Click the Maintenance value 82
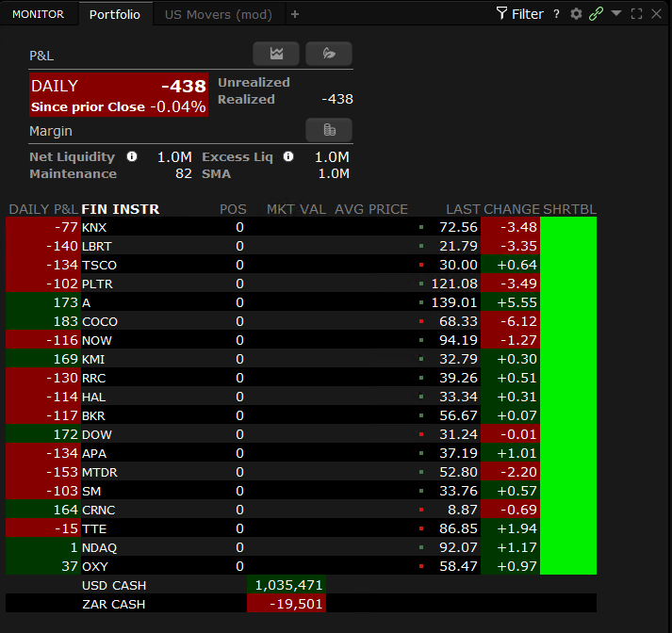 tap(184, 173)
